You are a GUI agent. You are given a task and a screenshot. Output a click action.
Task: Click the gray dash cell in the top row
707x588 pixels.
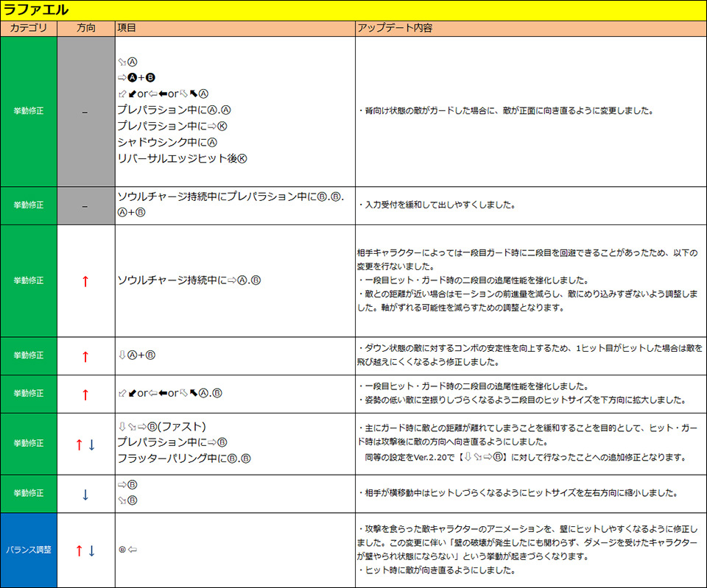coord(85,111)
